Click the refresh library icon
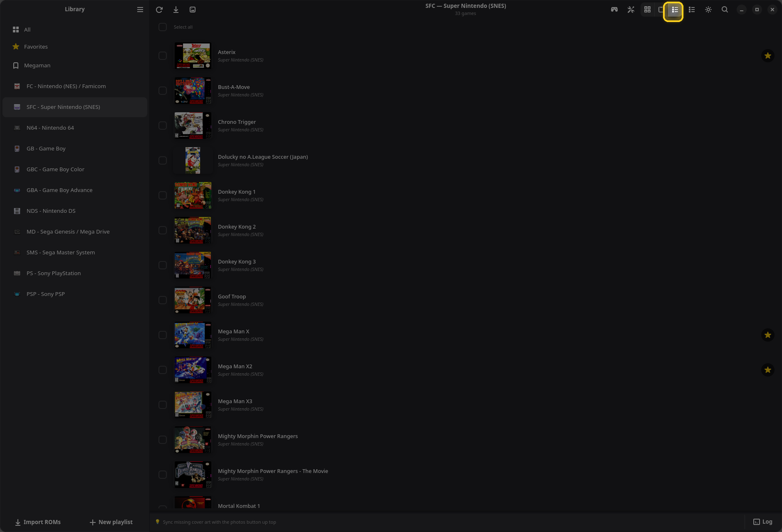Image resolution: width=782 pixels, height=532 pixels. pos(159,10)
